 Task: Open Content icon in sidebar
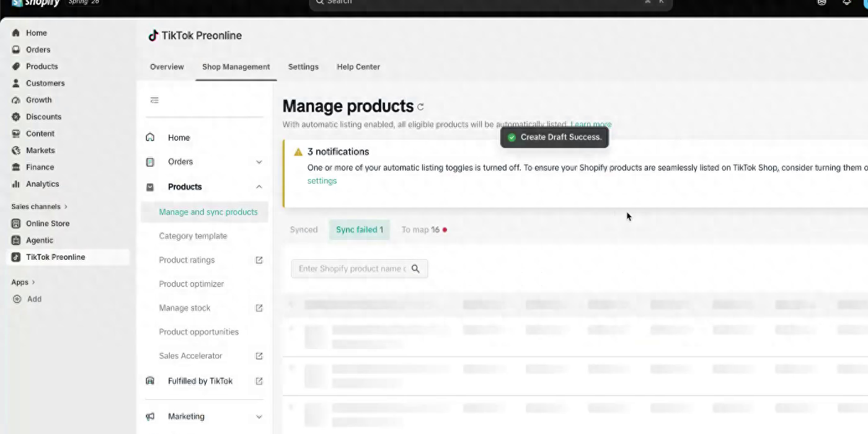pos(16,133)
